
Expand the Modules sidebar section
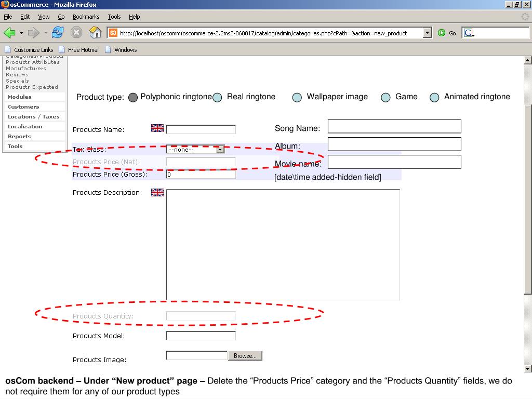(19, 97)
